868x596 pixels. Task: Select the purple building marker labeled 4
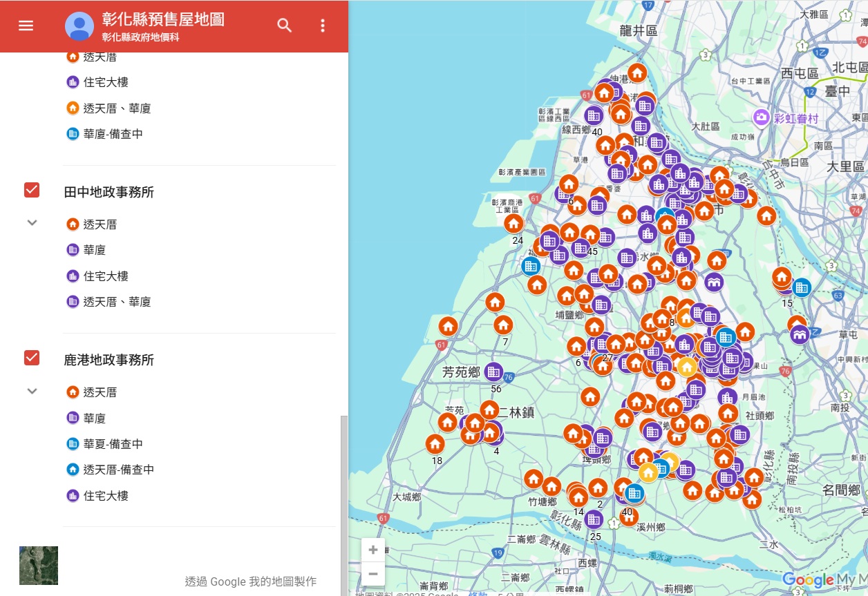click(x=495, y=436)
